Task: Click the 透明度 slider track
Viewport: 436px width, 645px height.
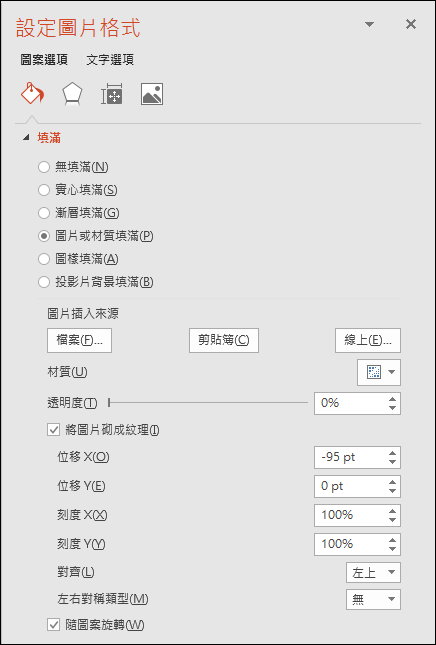Action: tap(208, 403)
